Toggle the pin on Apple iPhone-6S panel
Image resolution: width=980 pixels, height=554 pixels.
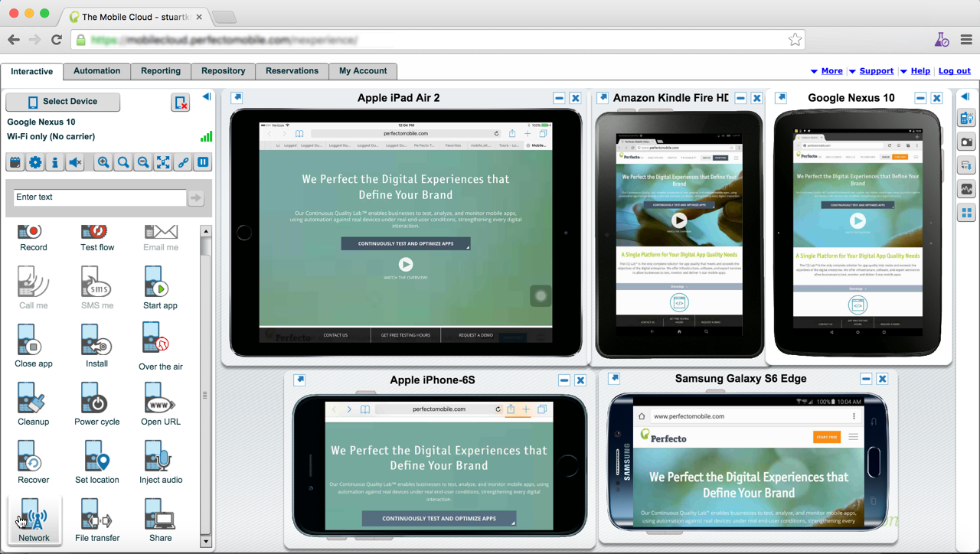(300, 380)
